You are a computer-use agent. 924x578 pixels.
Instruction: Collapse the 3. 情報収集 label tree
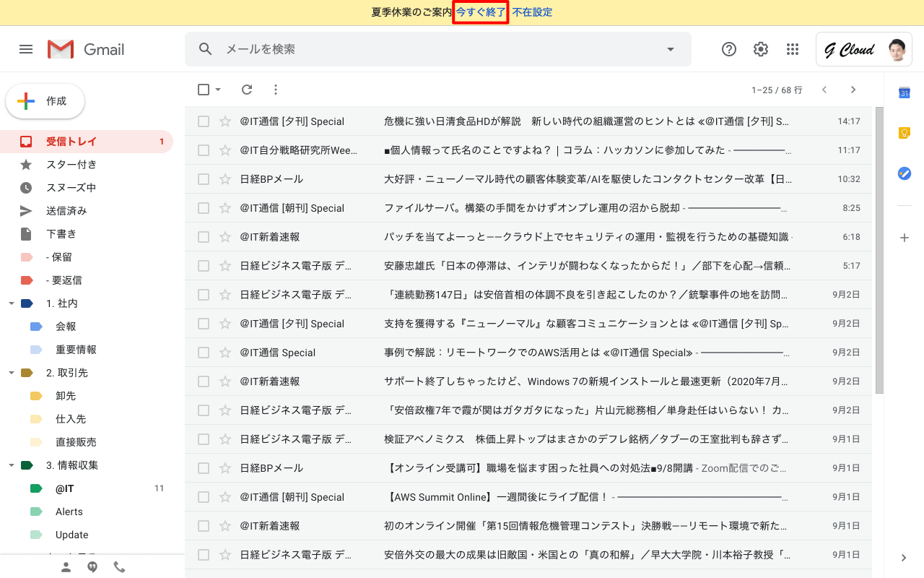coord(11,465)
